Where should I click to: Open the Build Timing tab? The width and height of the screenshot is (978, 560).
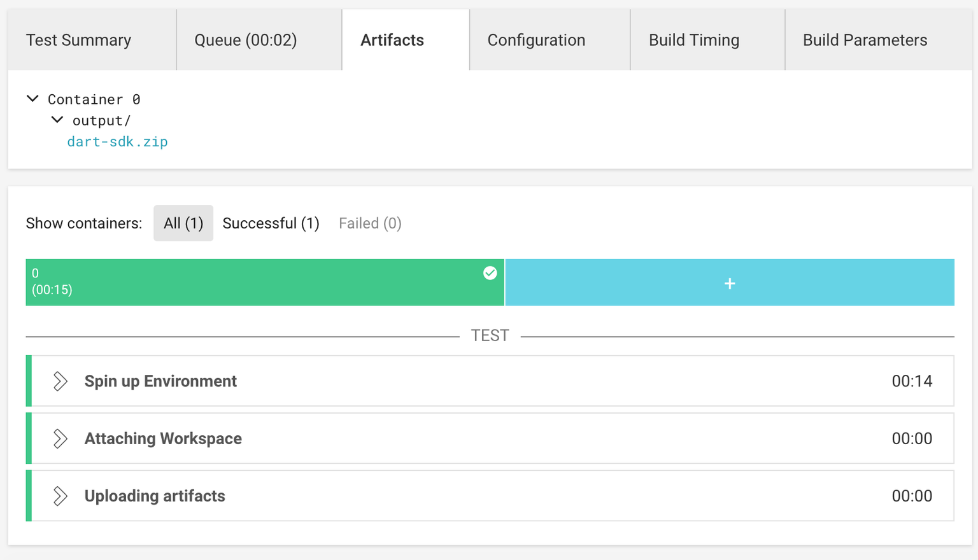tap(693, 39)
